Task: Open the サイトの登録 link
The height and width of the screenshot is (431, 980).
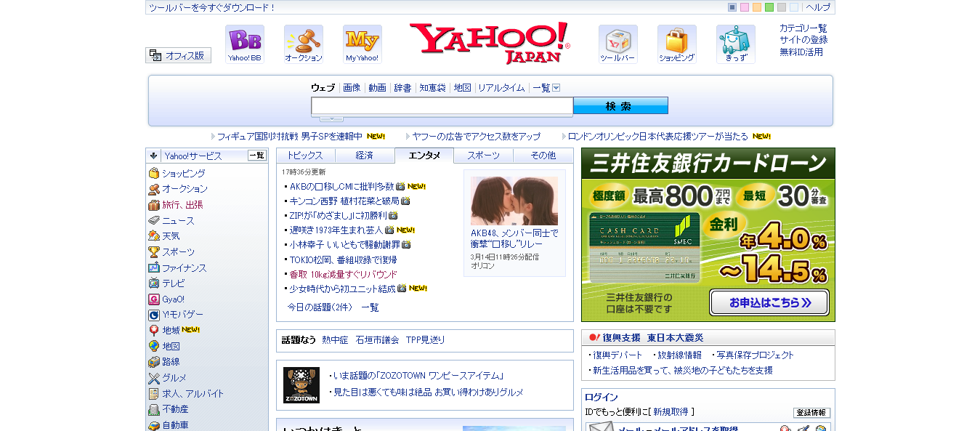Action: (803, 40)
